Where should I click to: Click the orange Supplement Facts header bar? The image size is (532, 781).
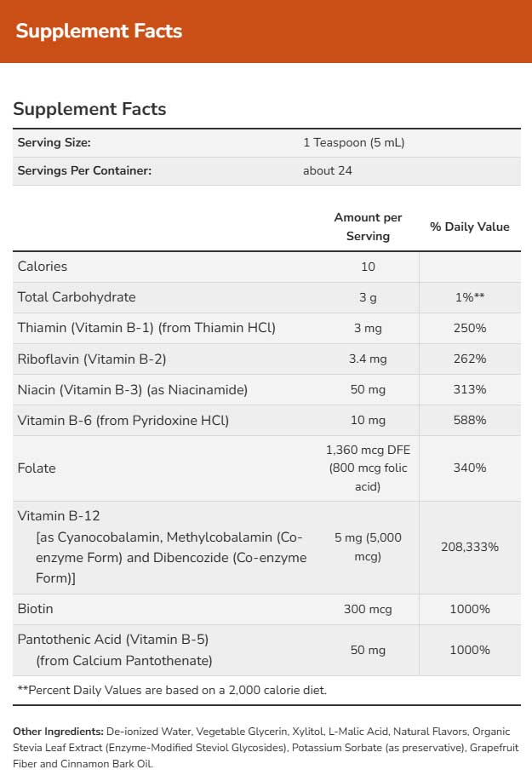[266, 32]
